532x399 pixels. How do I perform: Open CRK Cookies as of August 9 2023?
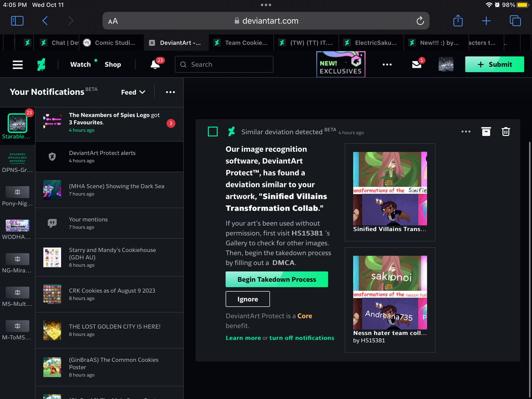click(x=109, y=294)
